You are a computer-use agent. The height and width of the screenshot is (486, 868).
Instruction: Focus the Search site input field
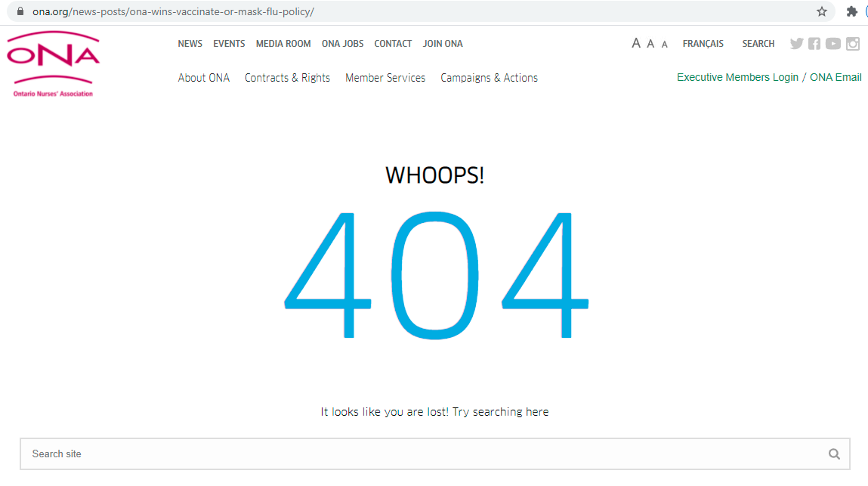click(x=423, y=454)
